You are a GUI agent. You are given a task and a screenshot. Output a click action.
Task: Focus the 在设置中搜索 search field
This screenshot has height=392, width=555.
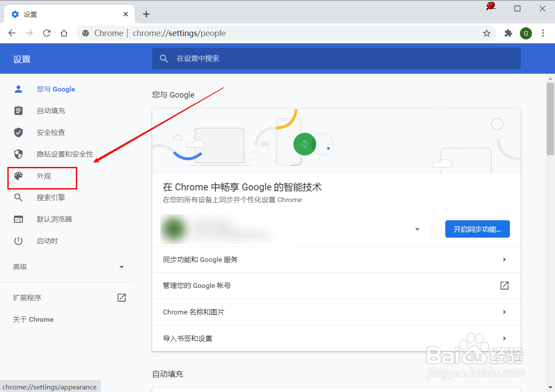point(336,59)
